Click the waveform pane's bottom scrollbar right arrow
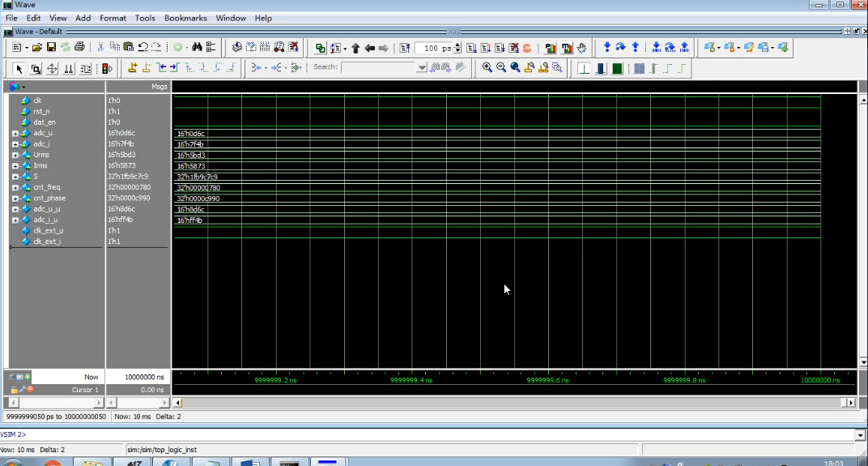This screenshot has height=466, width=868. (851, 403)
